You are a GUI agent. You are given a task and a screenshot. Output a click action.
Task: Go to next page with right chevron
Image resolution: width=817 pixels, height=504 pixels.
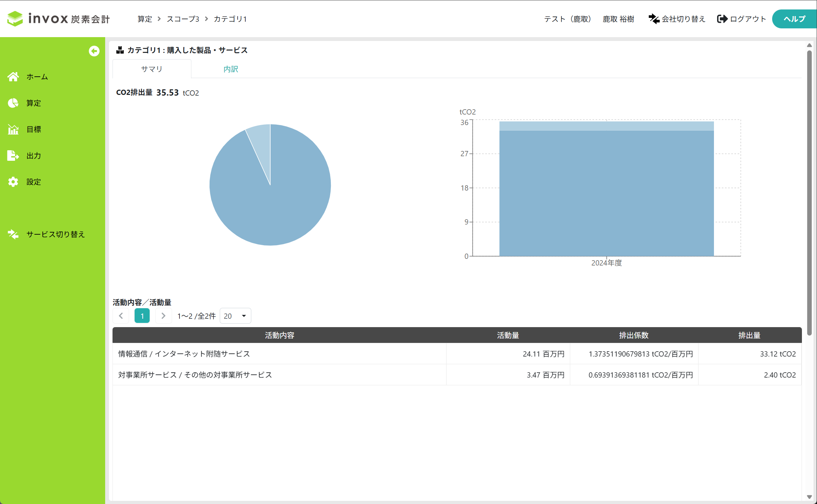(x=163, y=316)
